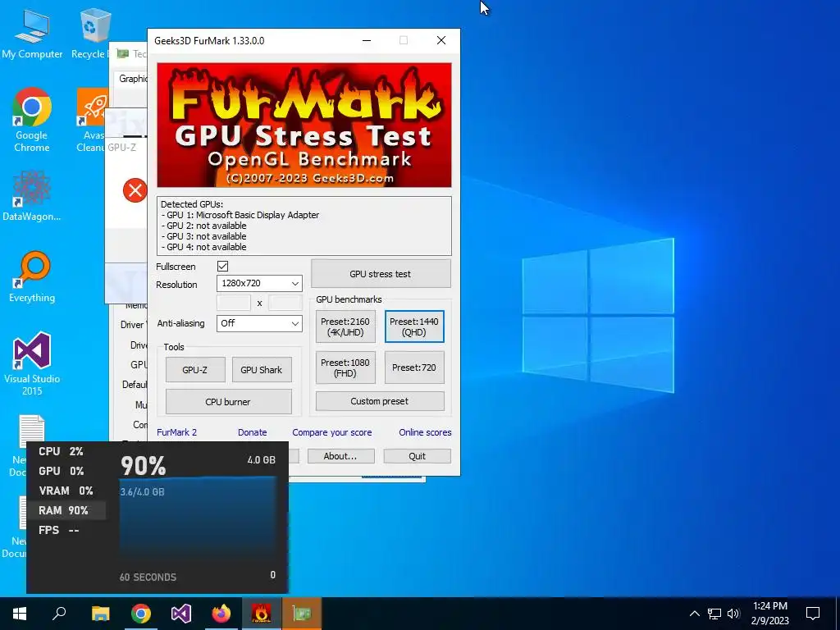This screenshot has height=630, width=840.
Task: Select the CPU 2% row in overlay
Action: 66,452
